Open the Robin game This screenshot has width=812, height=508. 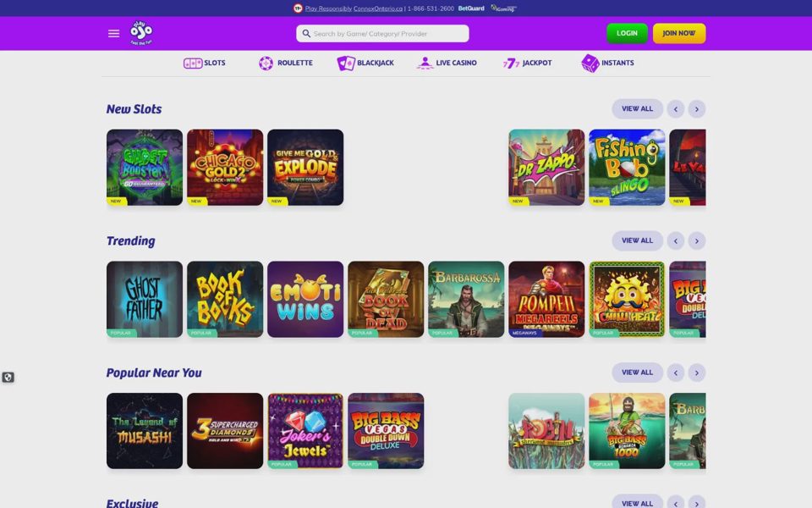point(546,431)
